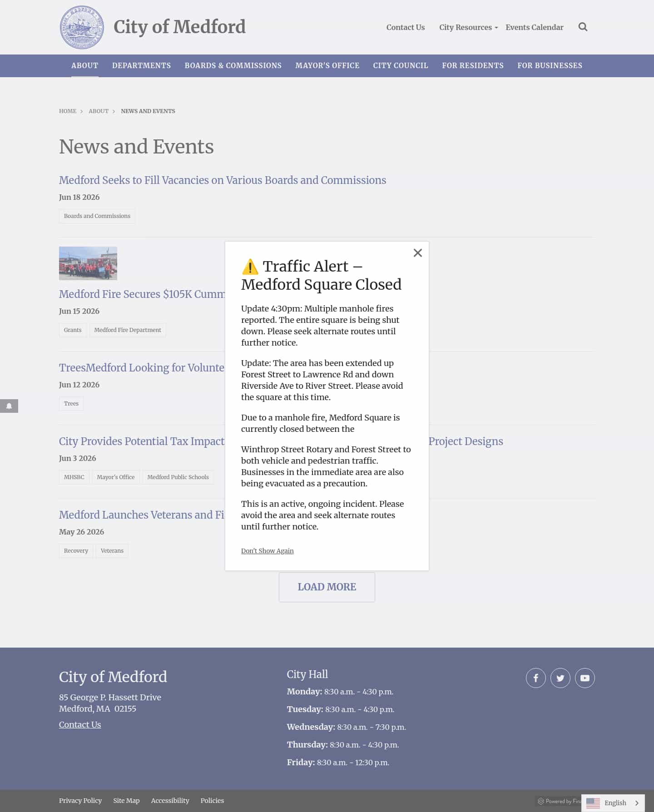Expand the City Resources dropdown
The image size is (654, 812).
tap(468, 27)
